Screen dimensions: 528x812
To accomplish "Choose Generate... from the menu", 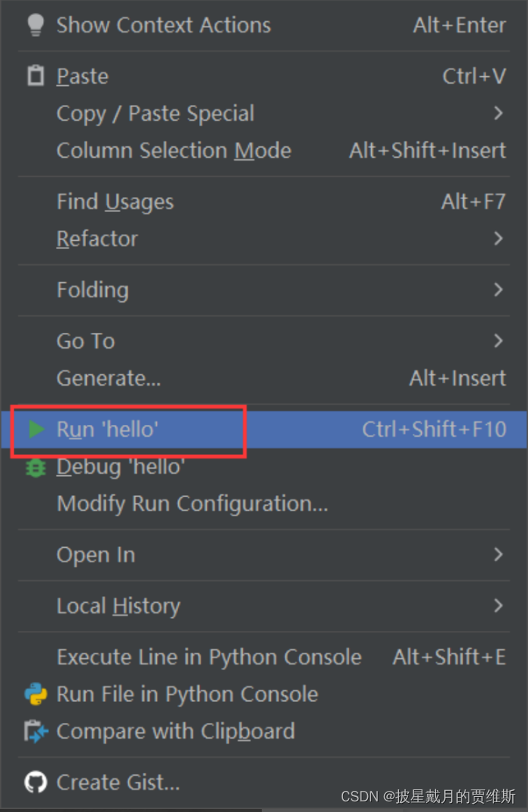I will 109,378.
